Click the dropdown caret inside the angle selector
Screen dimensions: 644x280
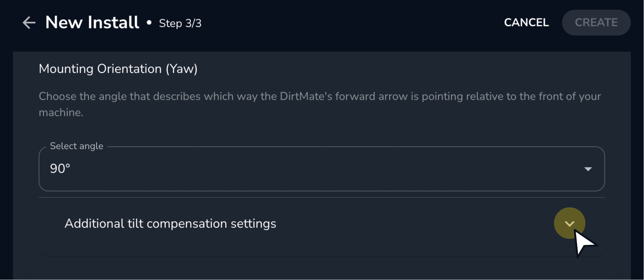(x=588, y=169)
